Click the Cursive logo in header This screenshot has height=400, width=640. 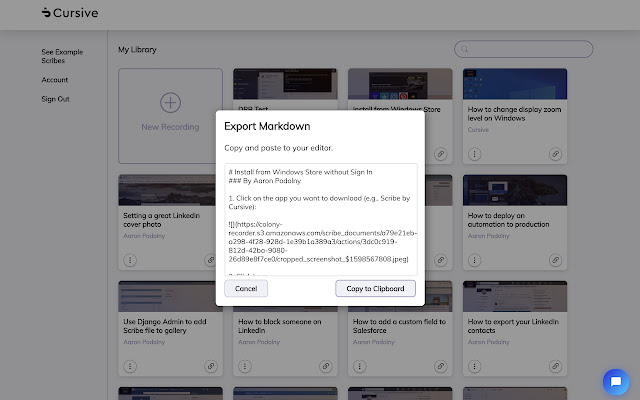coord(70,13)
